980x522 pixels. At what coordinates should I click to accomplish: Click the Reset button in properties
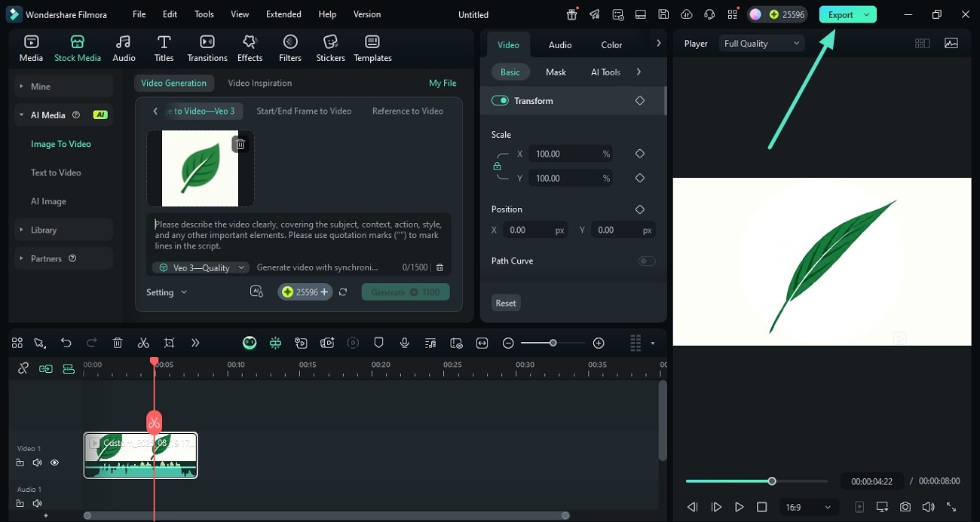(506, 303)
